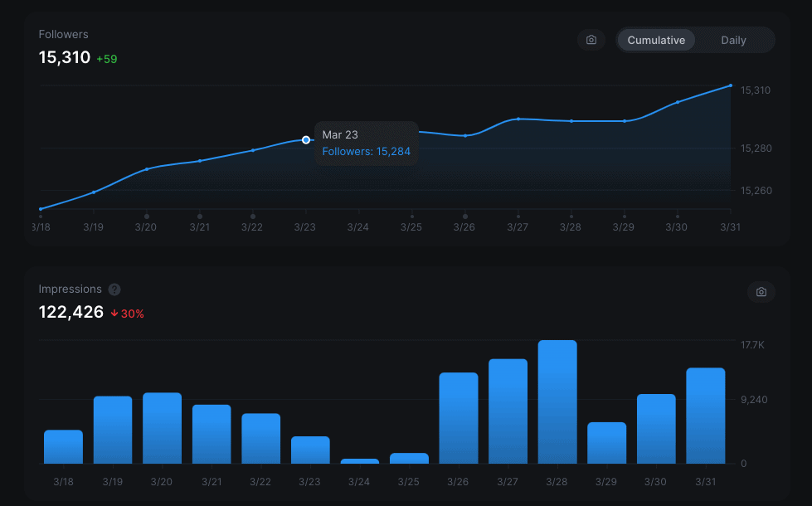Click the "Impressions" card title

click(x=70, y=289)
